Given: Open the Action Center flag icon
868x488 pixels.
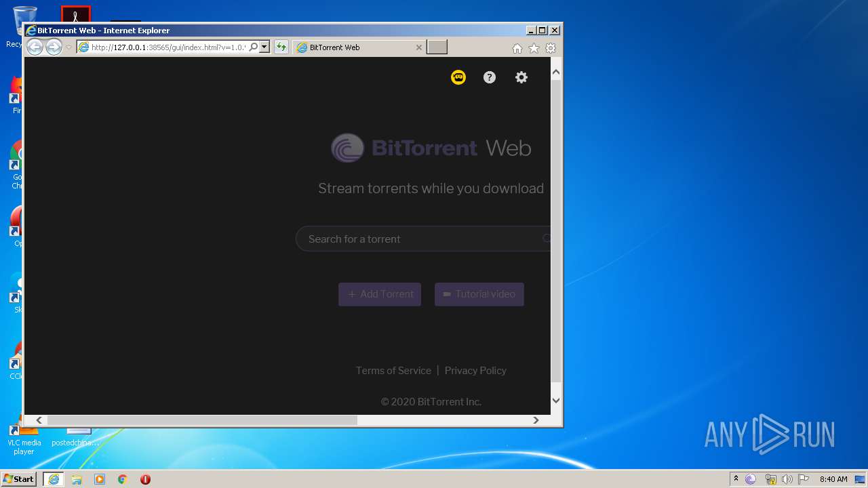Looking at the screenshot, I should point(804,479).
